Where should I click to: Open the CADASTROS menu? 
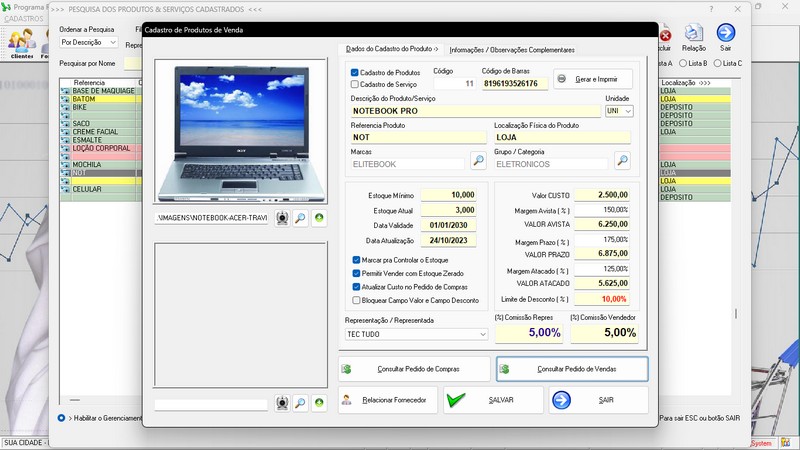pyautogui.click(x=24, y=19)
